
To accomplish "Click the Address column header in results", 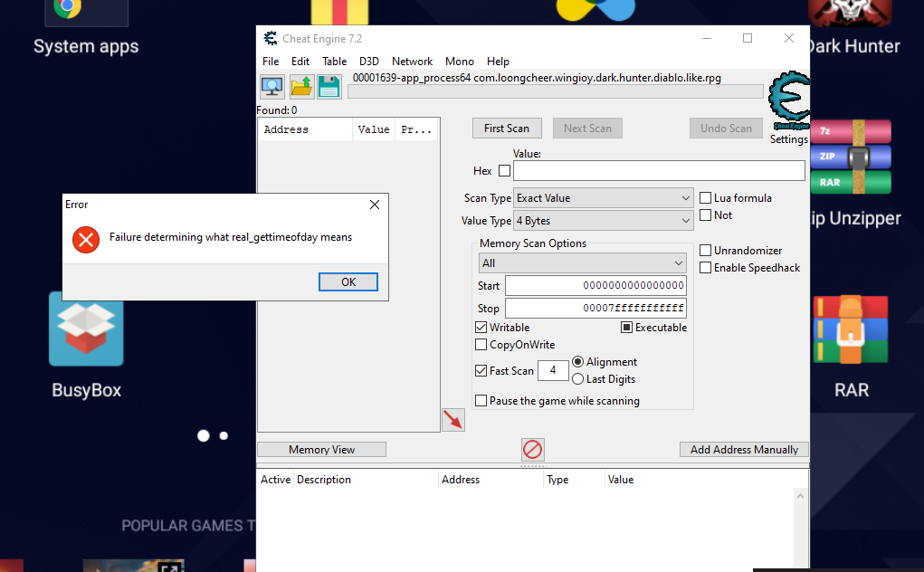I will (305, 129).
